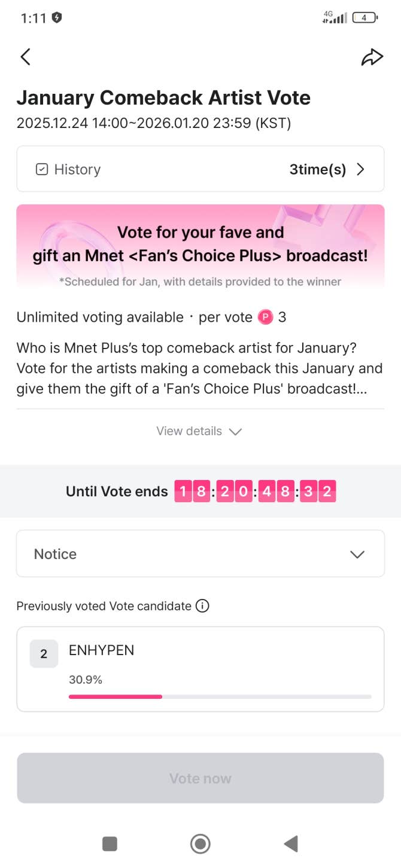
Task: Click ENHYPEN's 30.9% progress bar
Action: click(x=220, y=696)
